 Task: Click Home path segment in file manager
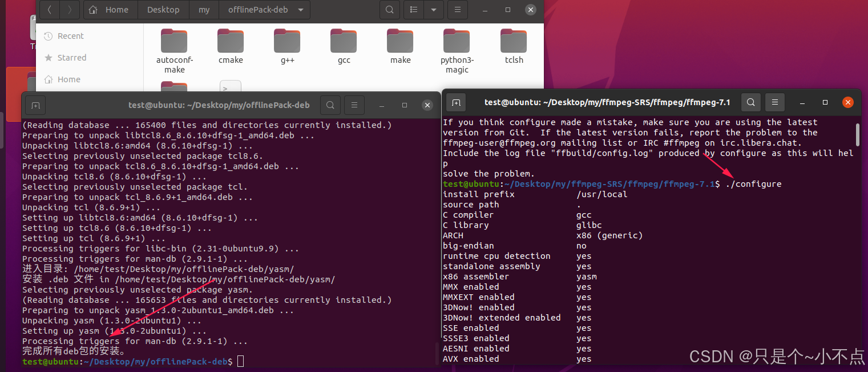coord(109,10)
